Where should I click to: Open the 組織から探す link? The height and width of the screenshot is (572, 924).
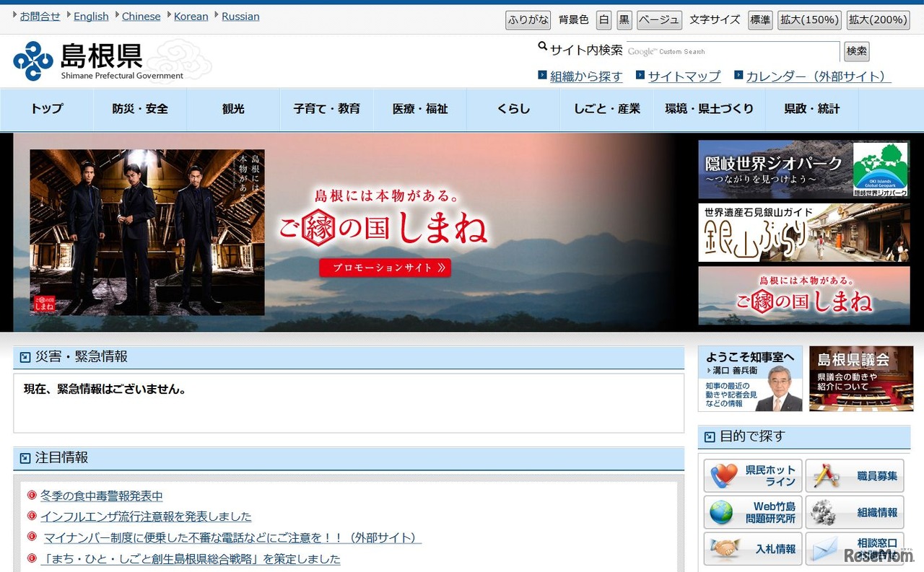586,76
